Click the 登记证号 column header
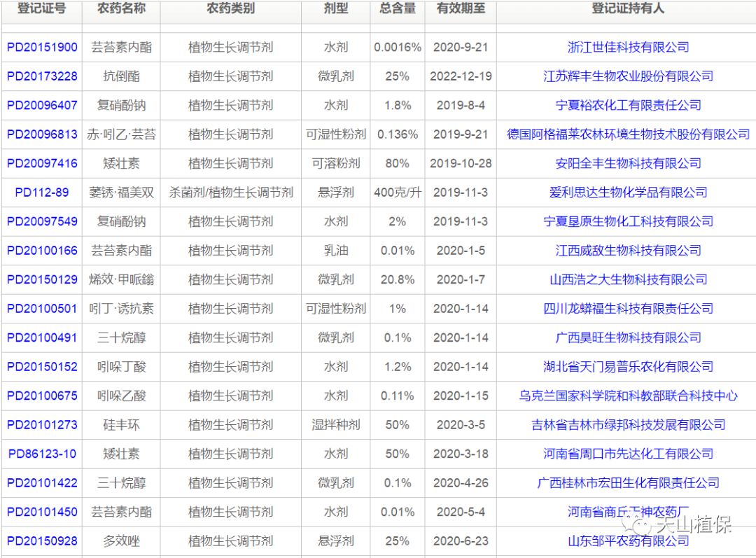This screenshot has width=756, height=558. click(x=42, y=9)
